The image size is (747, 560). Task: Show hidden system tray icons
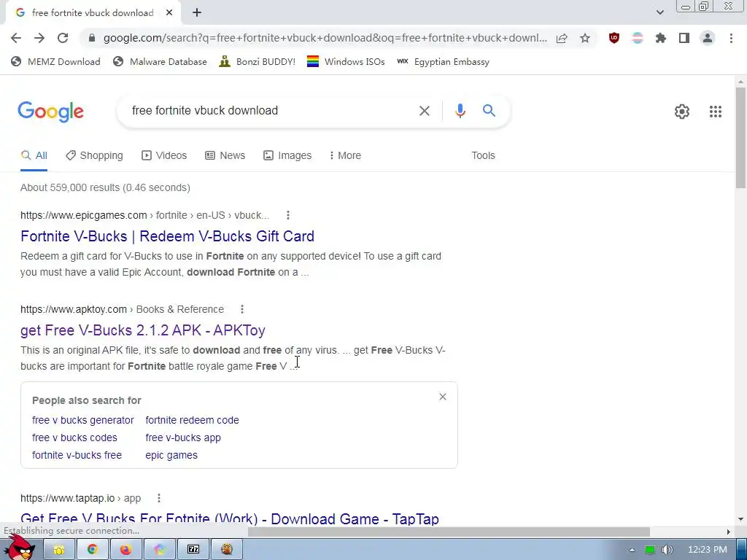(x=632, y=550)
